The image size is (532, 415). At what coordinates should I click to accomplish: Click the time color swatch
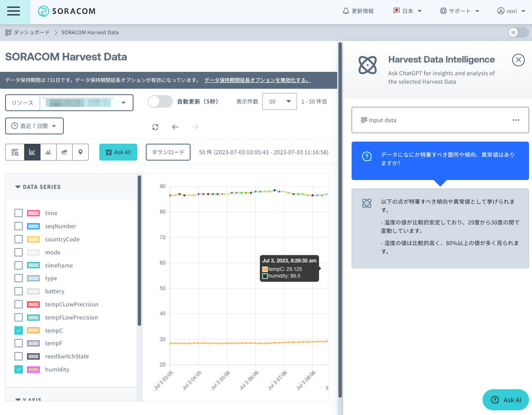(33, 213)
